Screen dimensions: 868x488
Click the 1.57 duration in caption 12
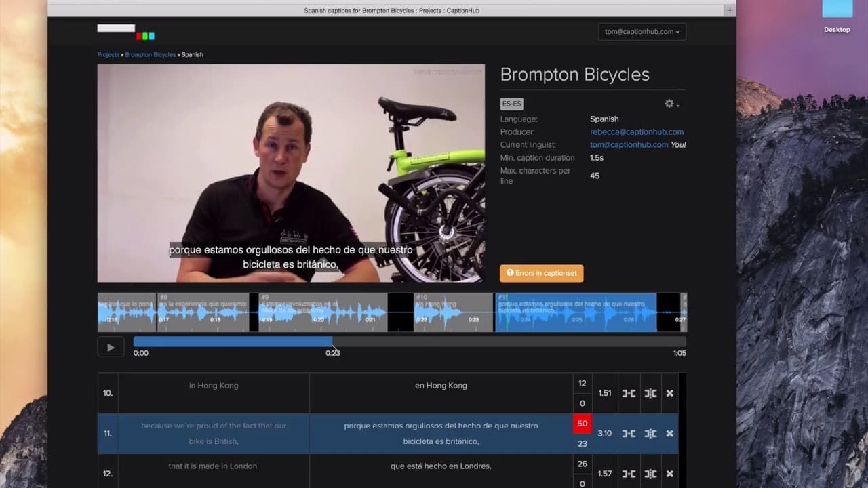(605, 474)
